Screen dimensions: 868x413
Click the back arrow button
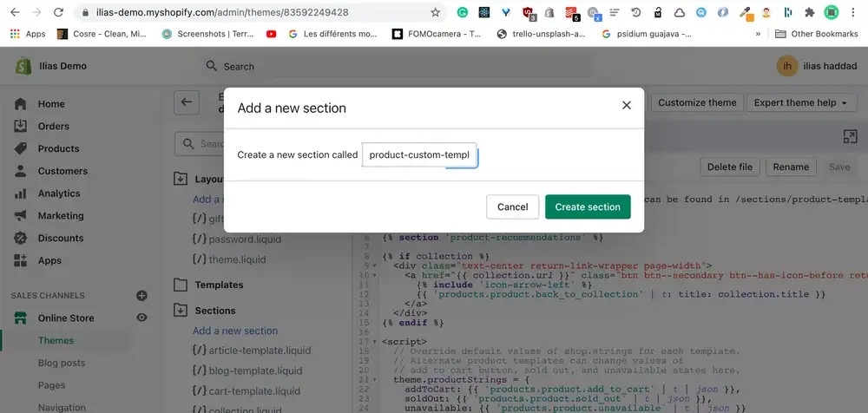coord(186,102)
